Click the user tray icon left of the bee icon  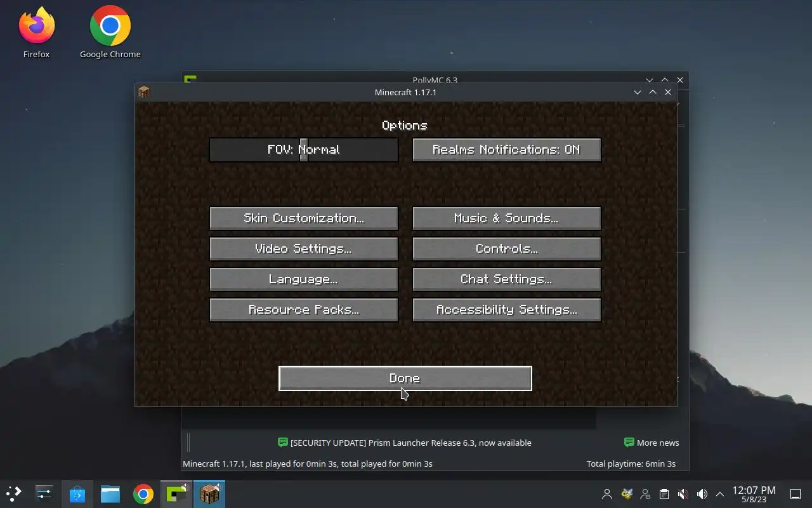[x=607, y=494]
